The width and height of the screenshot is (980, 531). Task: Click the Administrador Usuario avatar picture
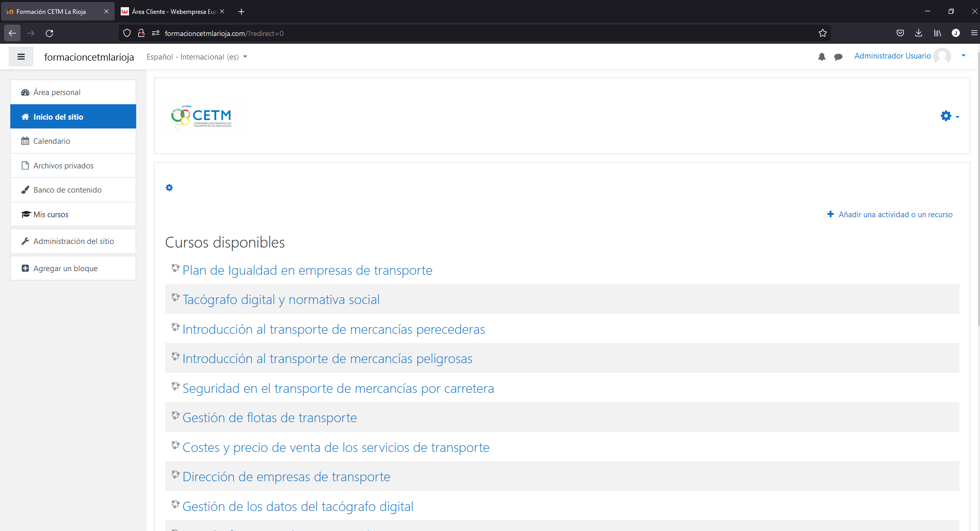[x=942, y=56]
